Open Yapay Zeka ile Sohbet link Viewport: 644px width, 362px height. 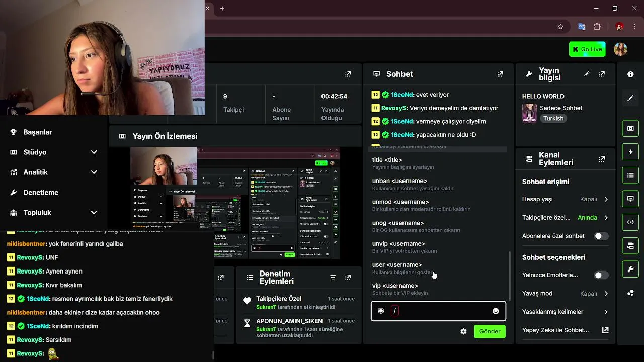pyautogui.click(x=566, y=330)
